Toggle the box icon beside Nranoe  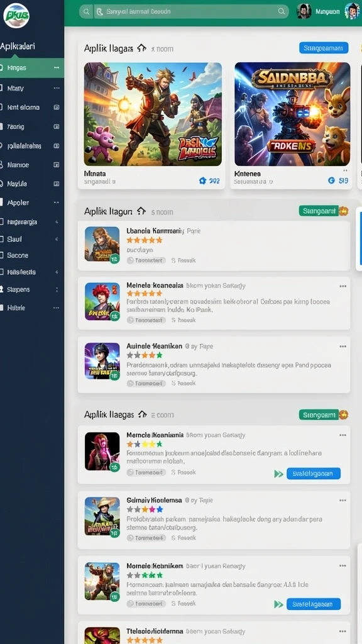[x=56, y=165]
